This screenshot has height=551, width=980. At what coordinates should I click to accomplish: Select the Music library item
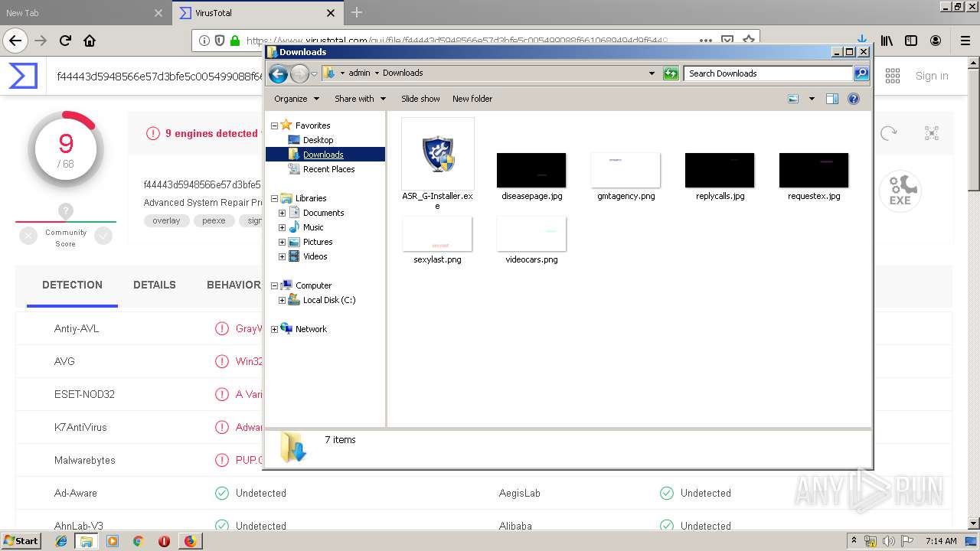(x=313, y=227)
